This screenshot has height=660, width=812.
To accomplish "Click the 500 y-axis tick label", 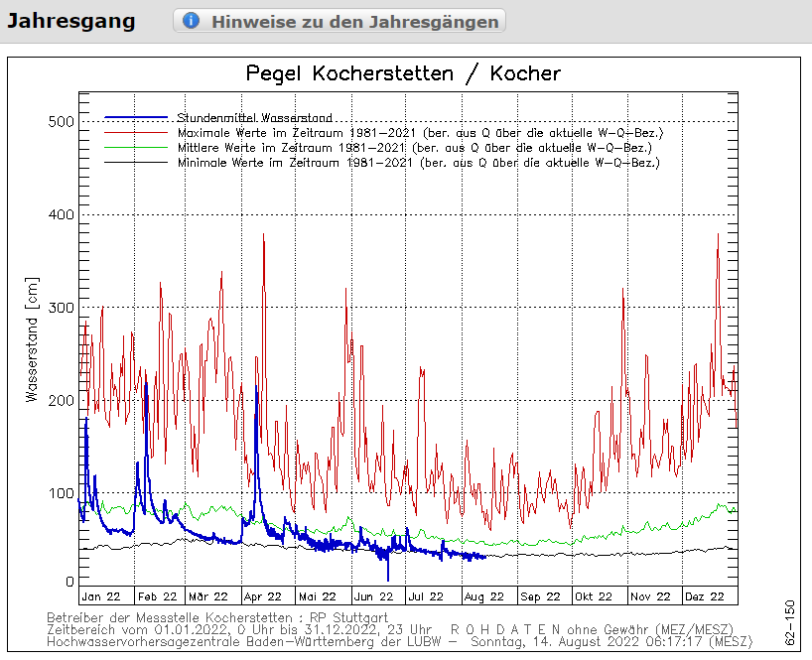I will click(x=62, y=121).
